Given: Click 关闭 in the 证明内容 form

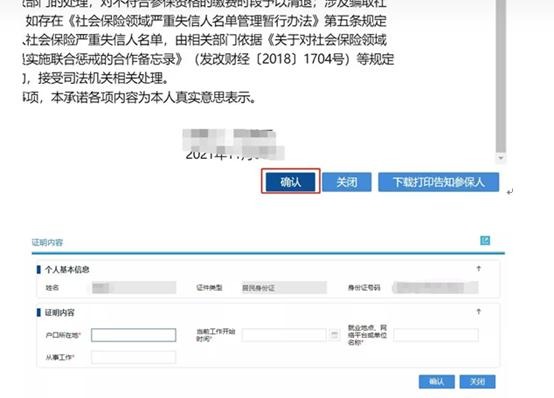Looking at the screenshot, I should [x=477, y=382].
